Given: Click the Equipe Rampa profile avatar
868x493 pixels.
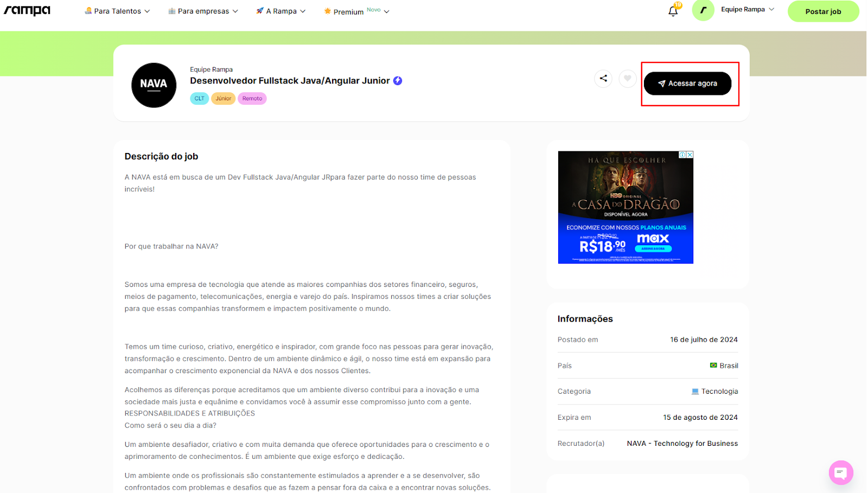Looking at the screenshot, I should (703, 10).
